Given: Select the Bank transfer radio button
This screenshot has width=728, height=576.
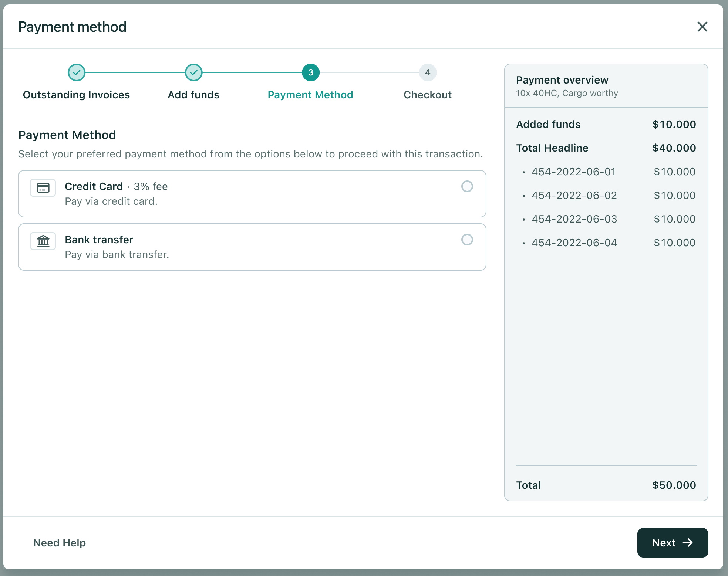Looking at the screenshot, I should coord(467,240).
